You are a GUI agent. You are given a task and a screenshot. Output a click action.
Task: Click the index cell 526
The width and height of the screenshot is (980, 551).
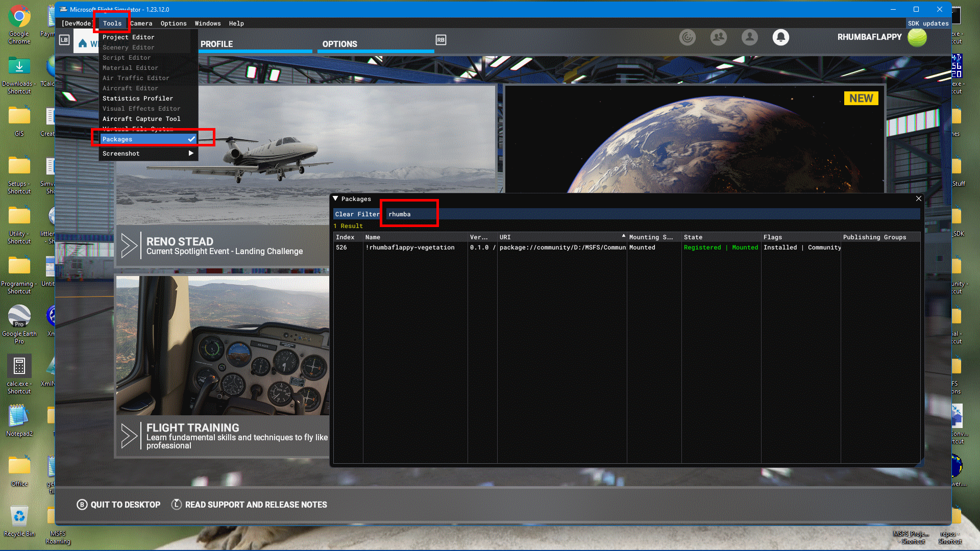(x=341, y=247)
